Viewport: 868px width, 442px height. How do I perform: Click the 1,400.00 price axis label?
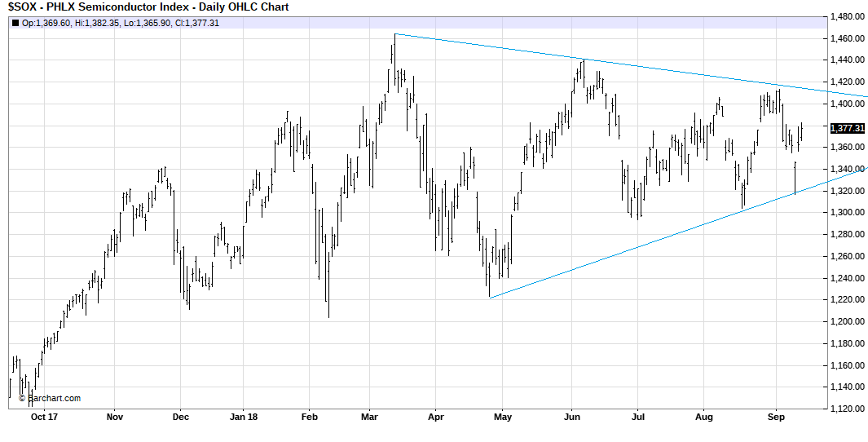[x=848, y=104]
